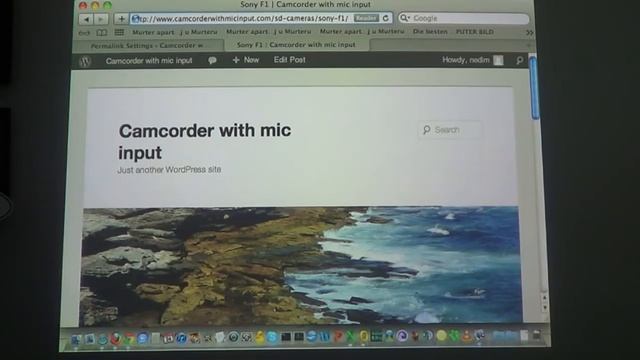The width and height of the screenshot is (640, 360).
Task: Click the 'Camcorder with mic input' site title
Action: pos(205,141)
